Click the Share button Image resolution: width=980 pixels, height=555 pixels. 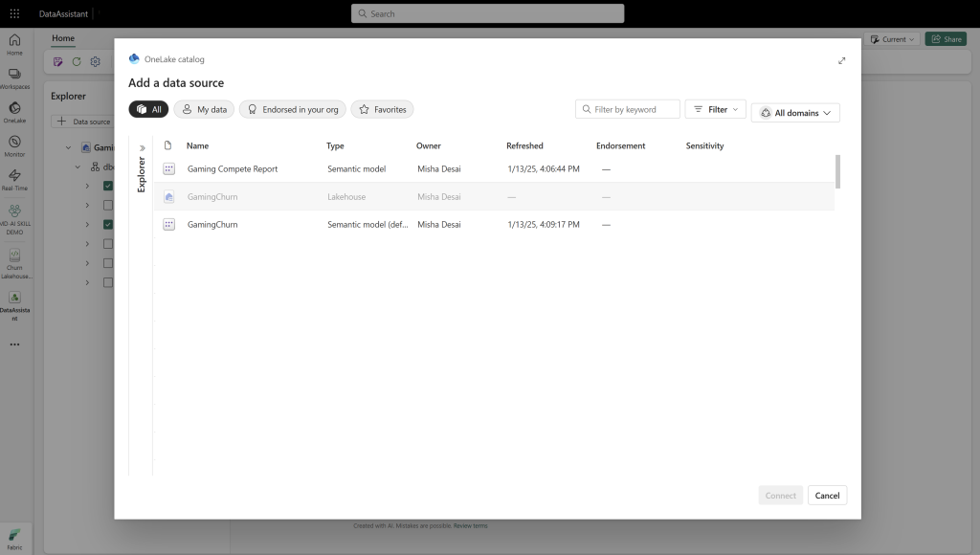pyautogui.click(x=947, y=39)
